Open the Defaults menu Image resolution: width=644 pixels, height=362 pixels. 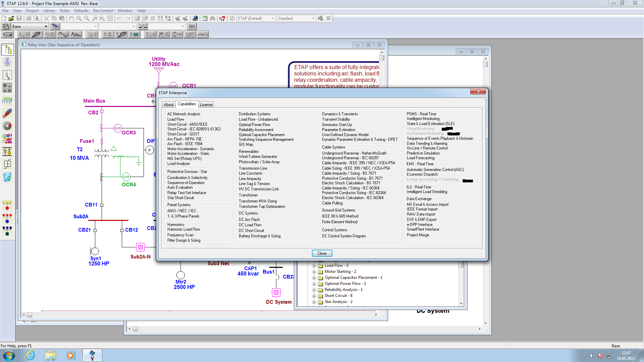tap(81, 11)
